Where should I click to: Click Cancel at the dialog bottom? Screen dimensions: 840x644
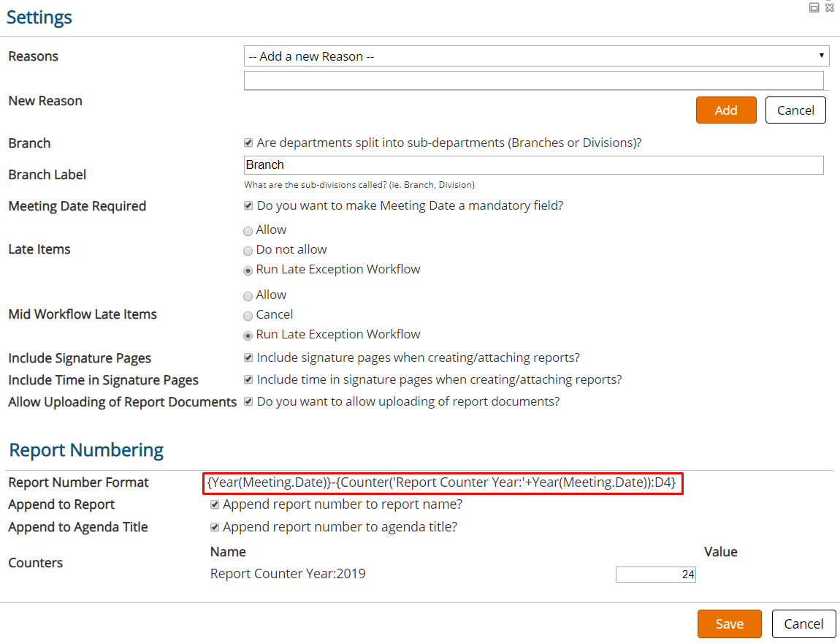tap(803, 624)
